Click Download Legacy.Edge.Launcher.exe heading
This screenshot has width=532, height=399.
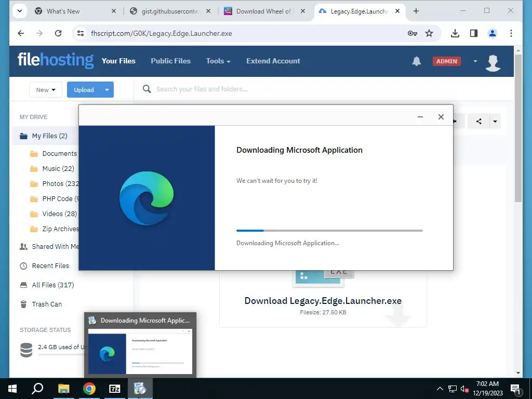pos(323,301)
